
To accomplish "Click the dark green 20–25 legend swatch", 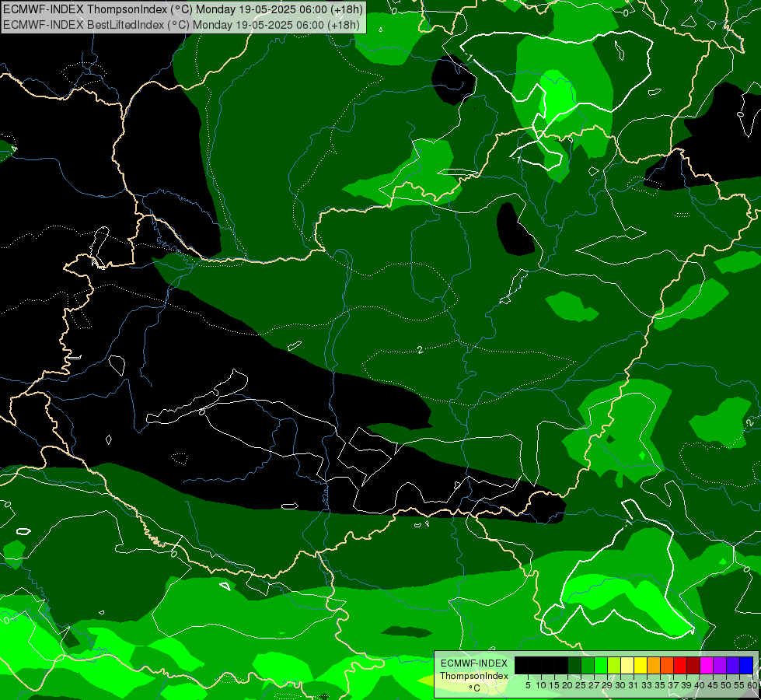I will tap(574, 666).
